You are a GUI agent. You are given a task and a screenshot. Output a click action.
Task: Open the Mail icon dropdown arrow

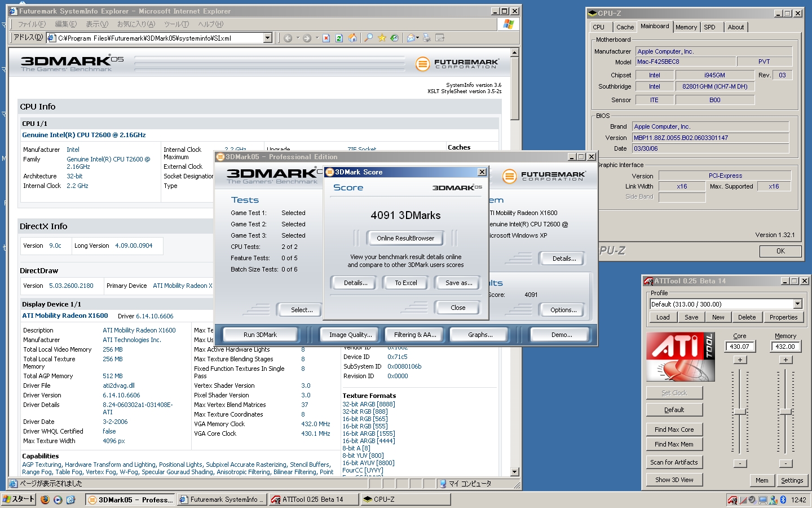(x=417, y=38)
